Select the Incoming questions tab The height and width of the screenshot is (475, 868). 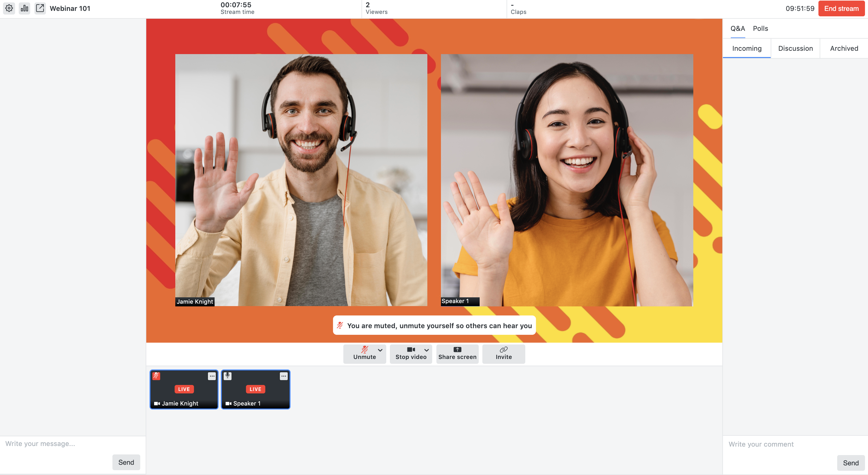click(x=747, y=48)
